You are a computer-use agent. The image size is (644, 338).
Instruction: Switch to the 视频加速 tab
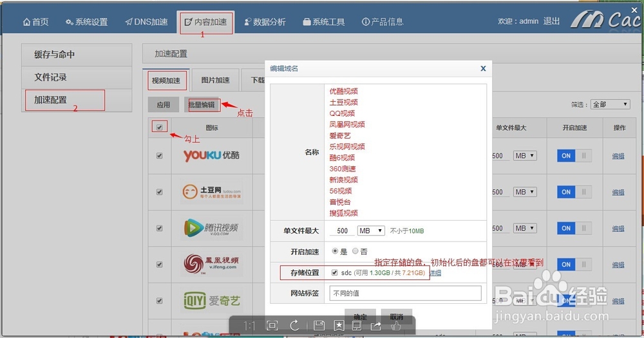click(x=166, y=80)
